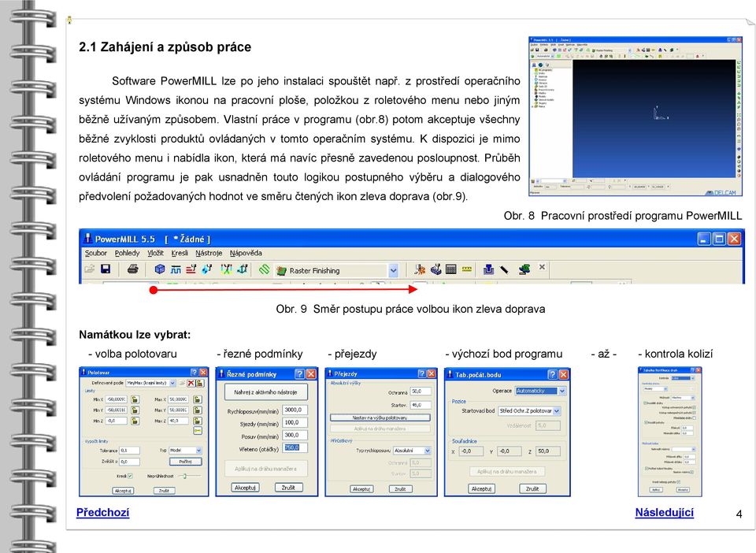The image size is (756, 553).
Task: Click Zrušit in Řezné podmínky dialog
Action: 288,488
